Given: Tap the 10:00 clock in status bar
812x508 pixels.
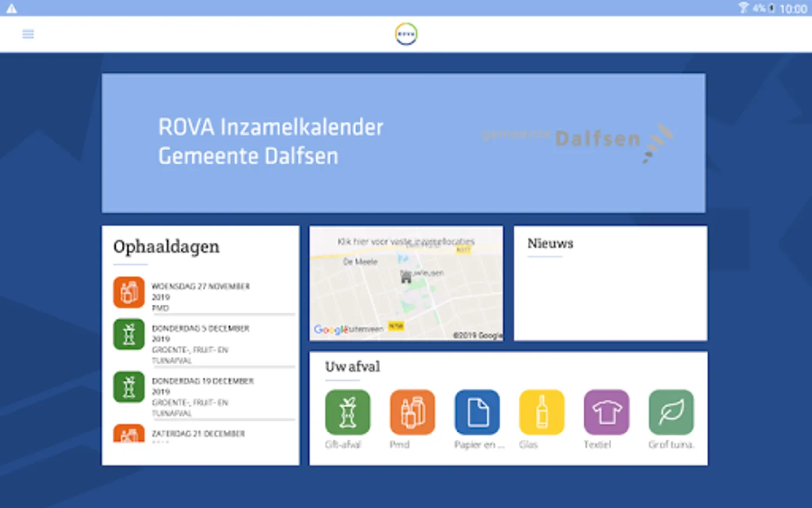Looking at the screenshot, I should coord(793,8).
